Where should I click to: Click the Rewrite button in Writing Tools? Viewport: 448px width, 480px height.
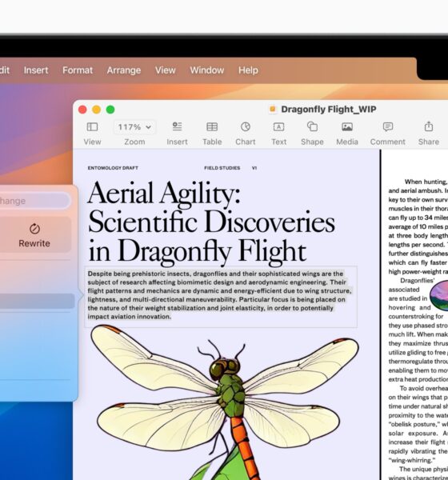[34, 234]
